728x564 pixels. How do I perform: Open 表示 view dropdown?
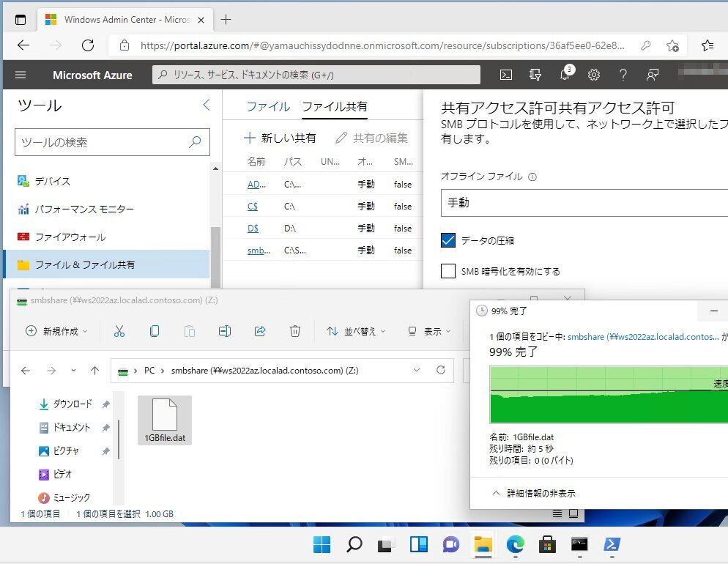[x=429, y=331]
